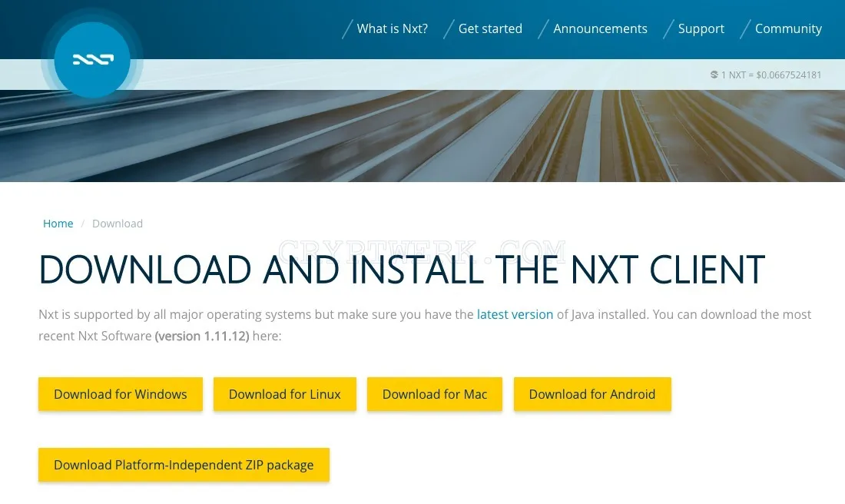Follow the latest version Java link
The image size is (845, 504).
point(515,314)
